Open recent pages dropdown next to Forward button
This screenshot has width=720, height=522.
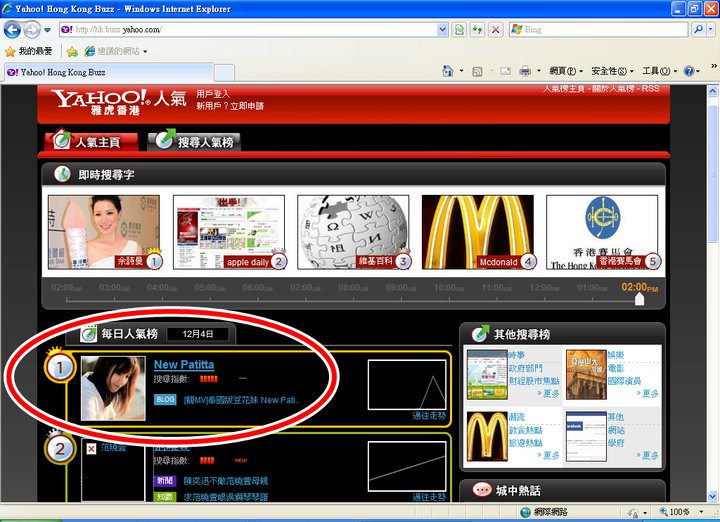coord(47,30)
